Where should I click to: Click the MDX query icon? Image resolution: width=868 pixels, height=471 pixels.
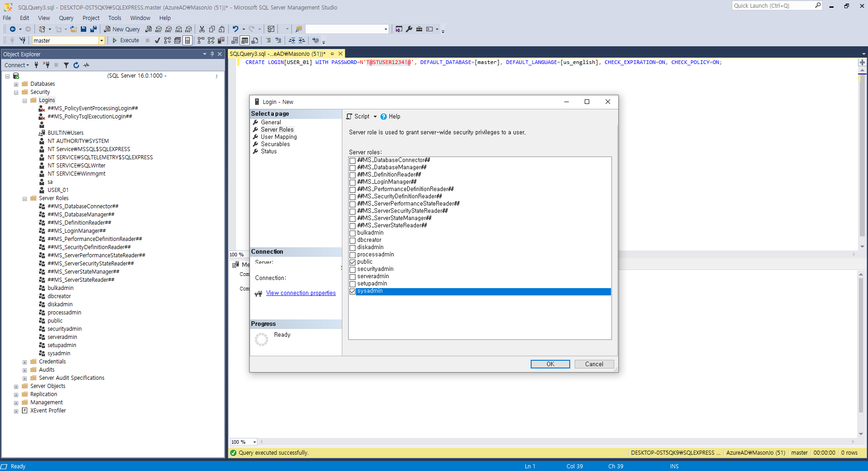pos(158,29)
